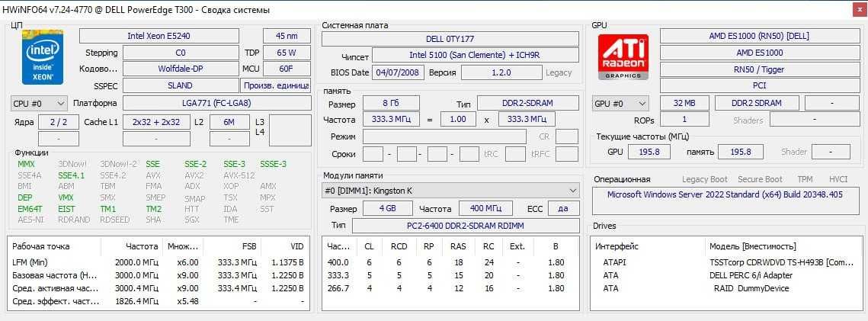Click the PCI bus interface field
The width and height of the screenshot is (868, 321).
(x=759, y=86)
